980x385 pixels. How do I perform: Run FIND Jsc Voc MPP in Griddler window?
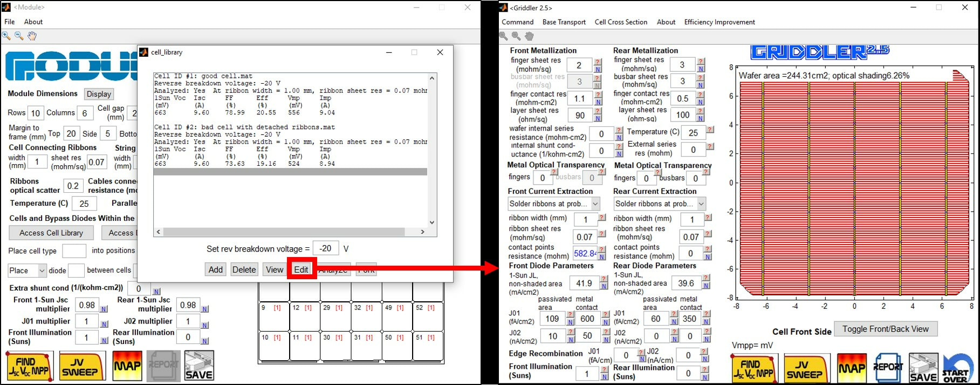[755, 368]
